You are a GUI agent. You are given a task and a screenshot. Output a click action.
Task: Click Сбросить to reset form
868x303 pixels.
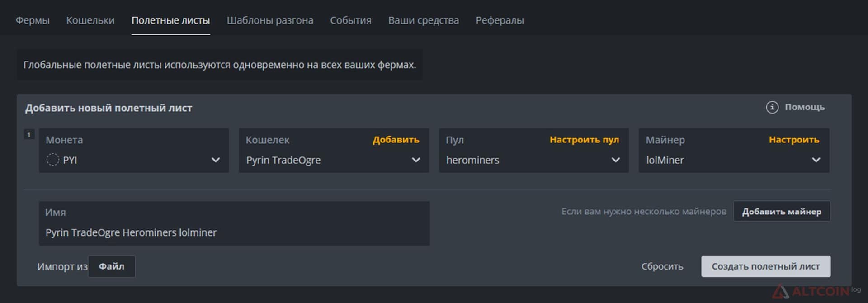[x=662, y=266]
